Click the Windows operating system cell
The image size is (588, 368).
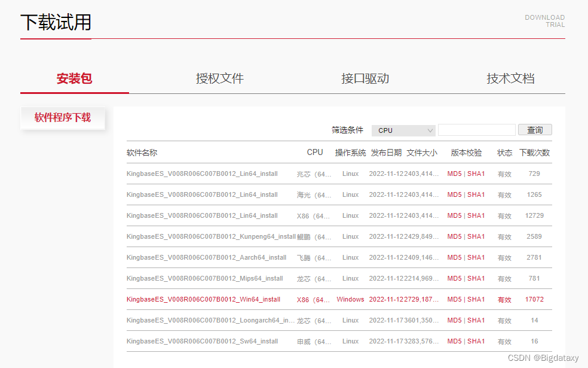pos(350,299)
